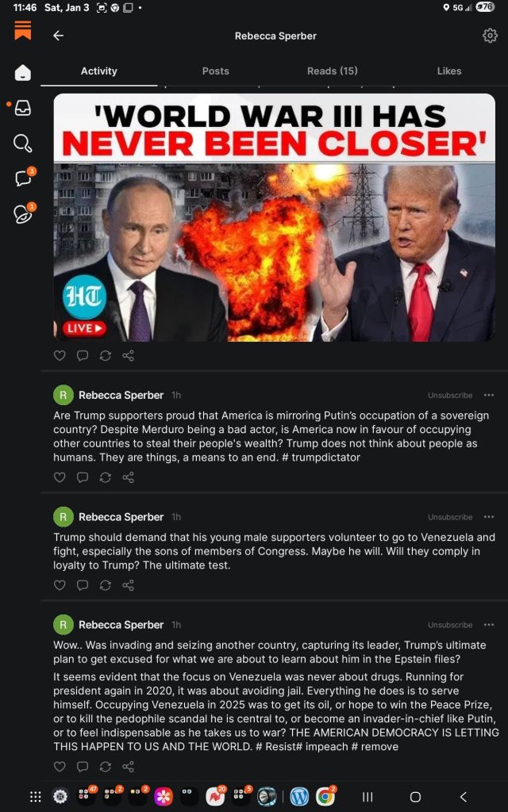Open the inbox icon in sidebar
Viewport: 508px width, 812px height.
pyautogui.click(x=23, y=108)
